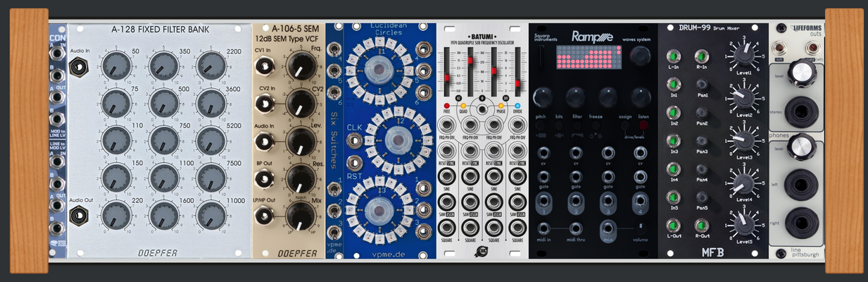Click the mix output jack on Rample
The height and width of the screenshot is (282, 868).
(x=608, y=230)
